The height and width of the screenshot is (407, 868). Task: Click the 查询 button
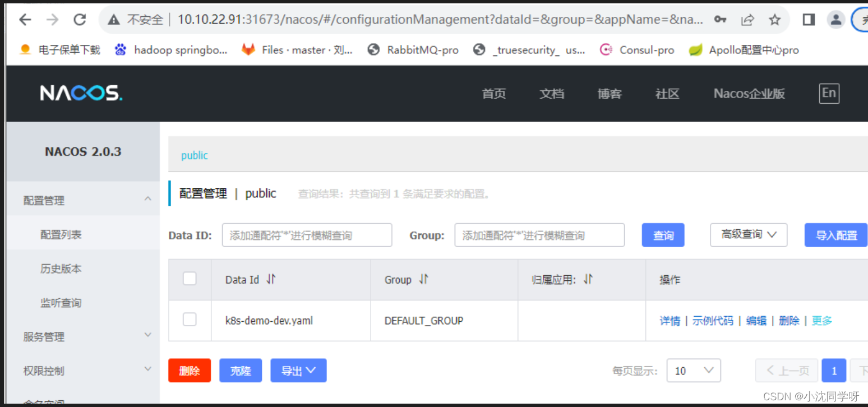[663, 235]
